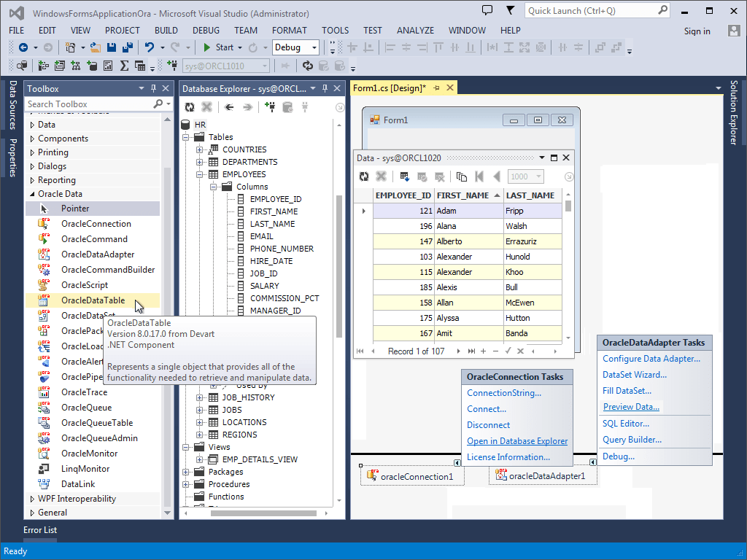Click Open in Database Explorer link
This screenshot has height=560, width=747.
tap(517, 441)
